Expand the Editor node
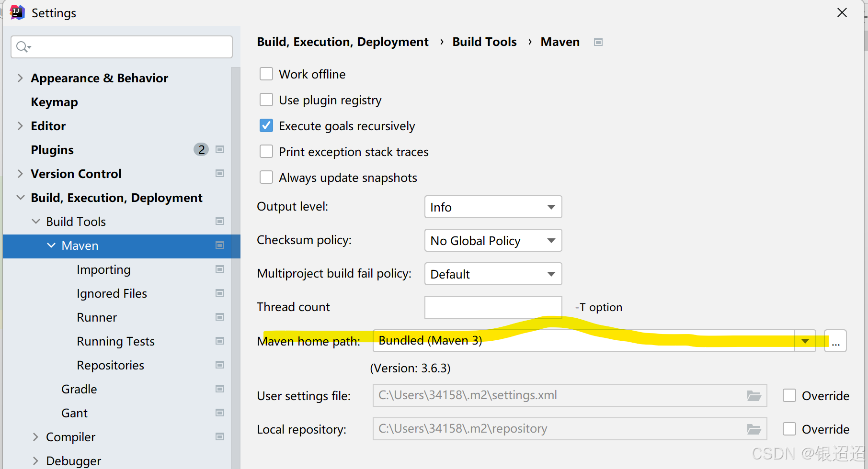Screen dimensions: 868x469 (20, 126)
